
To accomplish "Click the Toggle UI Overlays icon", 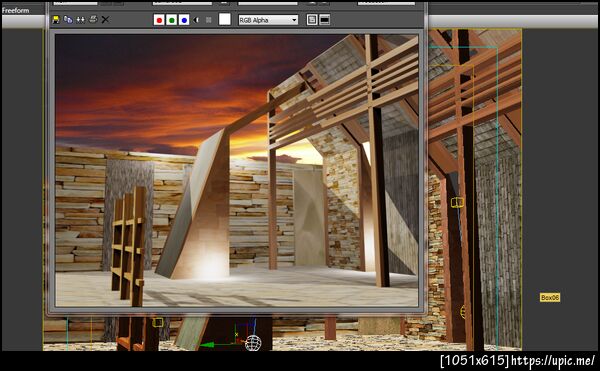I will tap(312, 20).
